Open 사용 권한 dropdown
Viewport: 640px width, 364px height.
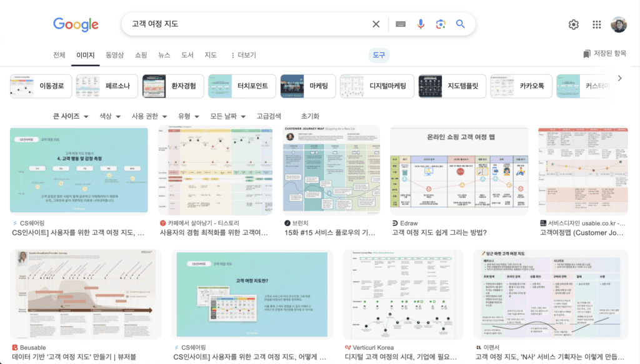(149, 116)
